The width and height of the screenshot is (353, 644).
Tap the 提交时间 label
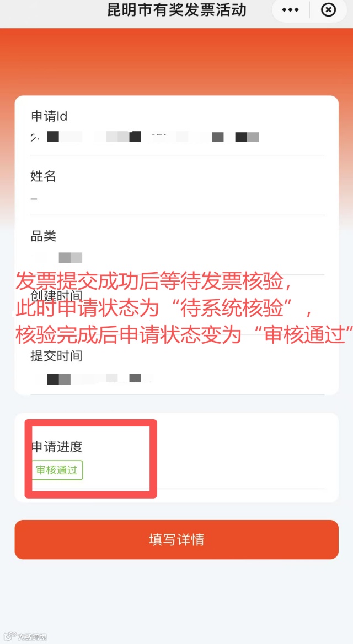pos(56,356)
